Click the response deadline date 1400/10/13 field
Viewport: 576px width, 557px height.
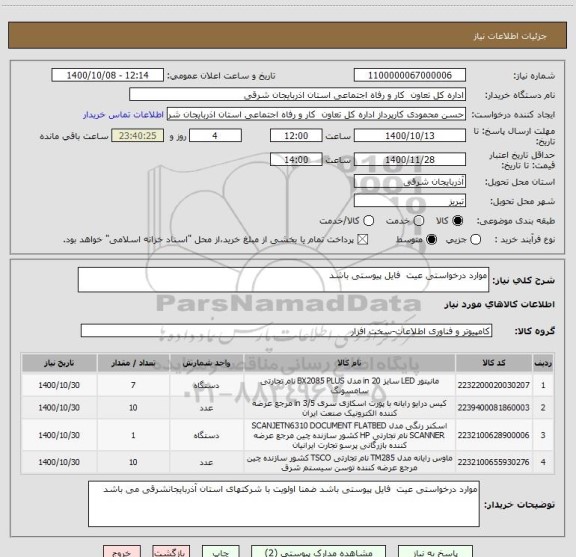pyautogui.click(x=410, y=136)
